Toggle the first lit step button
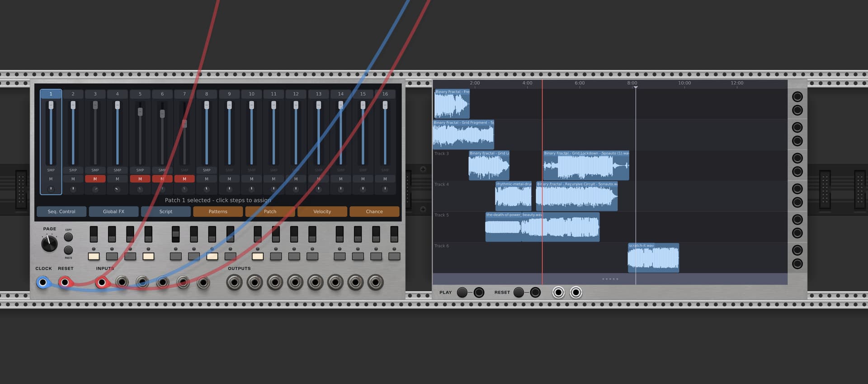The height and width of the screenshot is (384, 868). tap(94, 257)
